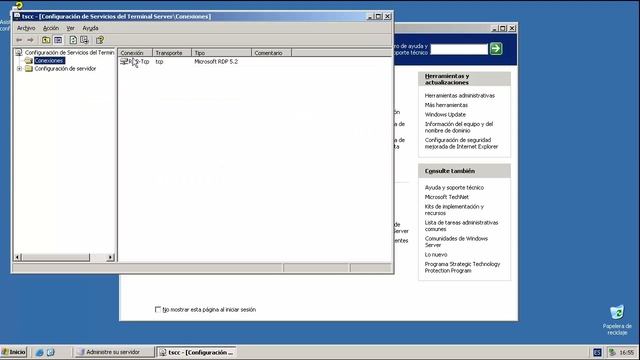Screen dimensions: 640x360
Task: Click the 'Microsoft RDP 5.2' type cell
Action: point(216,62)
